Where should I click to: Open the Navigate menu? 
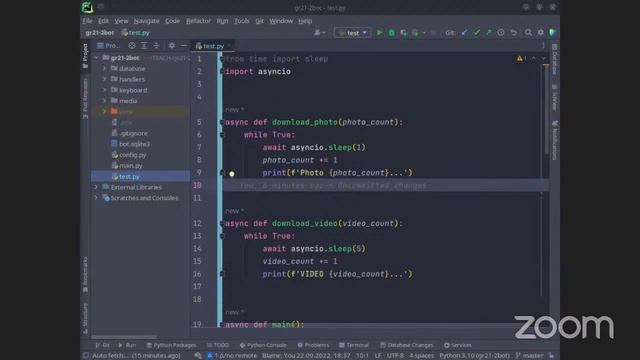pos(147,21)
